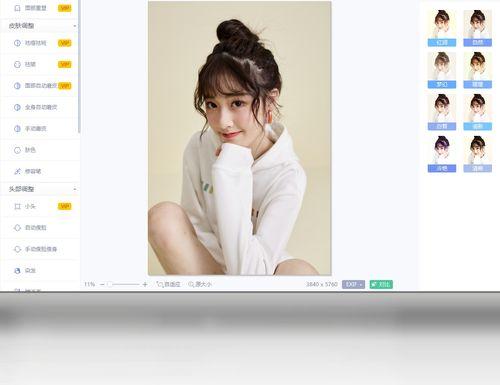Viewport: 500px width, 385px height.
Task: Open 手动磨皮 manual skin smoothing
Action: (40, 128)
